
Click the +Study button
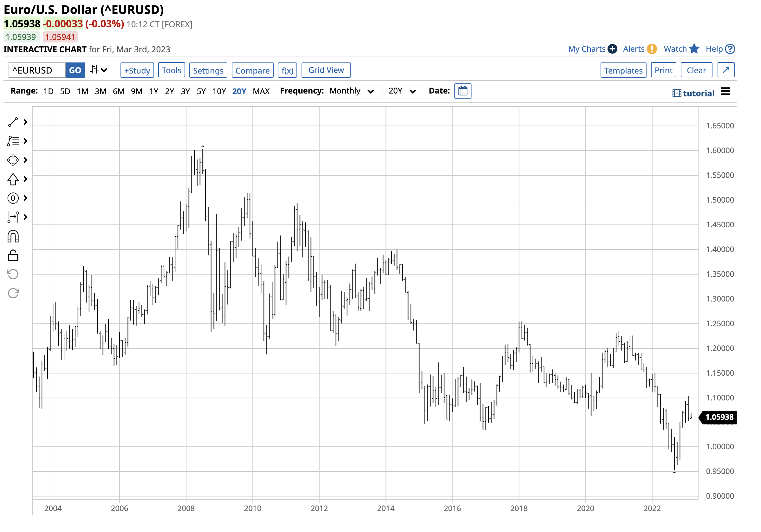[x=137, y=70]
